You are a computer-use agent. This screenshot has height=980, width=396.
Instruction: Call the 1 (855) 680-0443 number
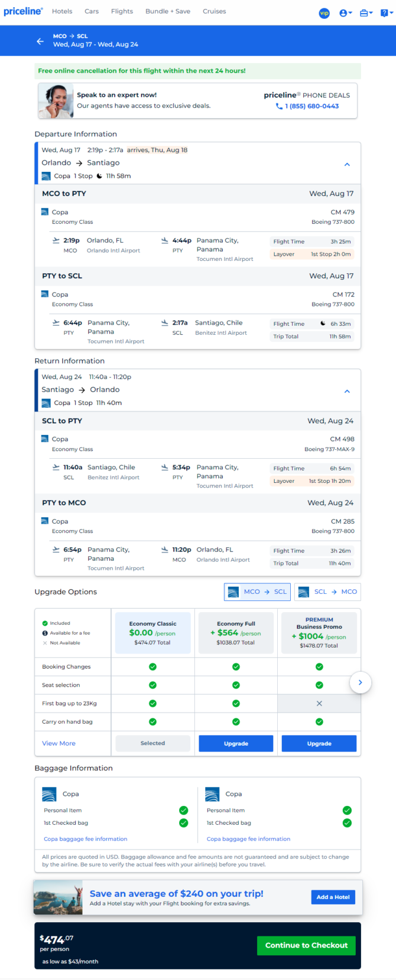pos(312,106)
